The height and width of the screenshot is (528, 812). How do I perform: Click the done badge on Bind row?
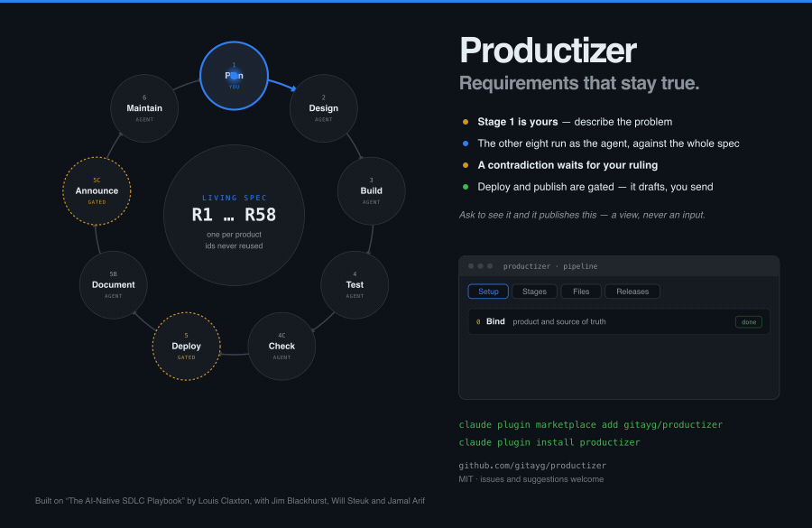point(749,322)
